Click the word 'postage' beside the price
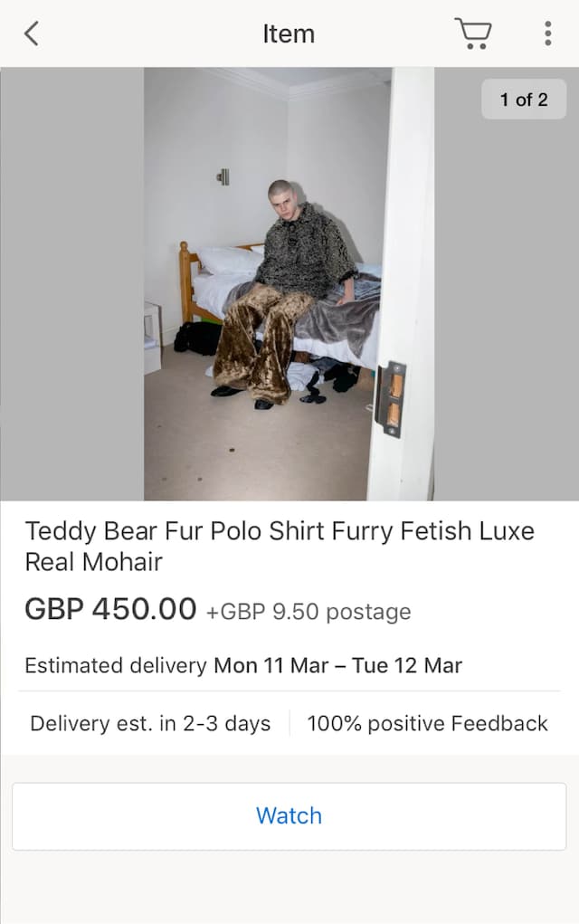This screenshot has width=579, height=924. click(x=368, y=612)
